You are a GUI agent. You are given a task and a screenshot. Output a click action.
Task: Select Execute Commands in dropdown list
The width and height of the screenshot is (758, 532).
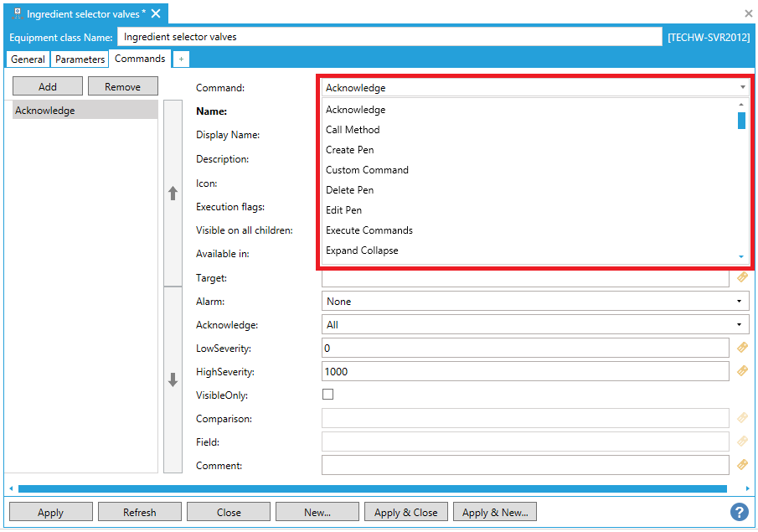click(x=369, y=230)
